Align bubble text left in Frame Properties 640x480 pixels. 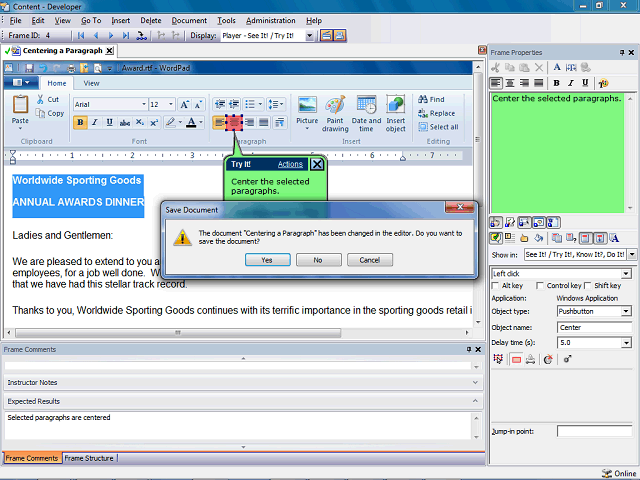pos(496,83)
